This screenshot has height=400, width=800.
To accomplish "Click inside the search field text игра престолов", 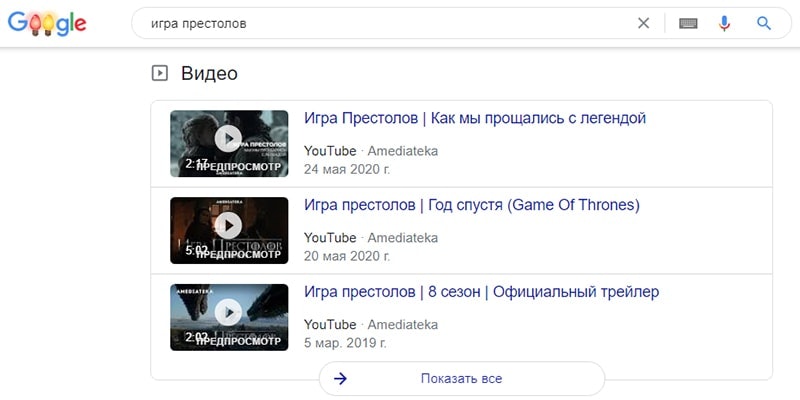I will pos(198,23).
